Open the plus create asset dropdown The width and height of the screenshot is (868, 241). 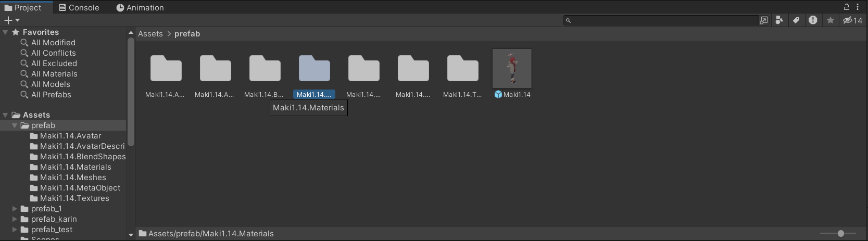click(11, 20)
